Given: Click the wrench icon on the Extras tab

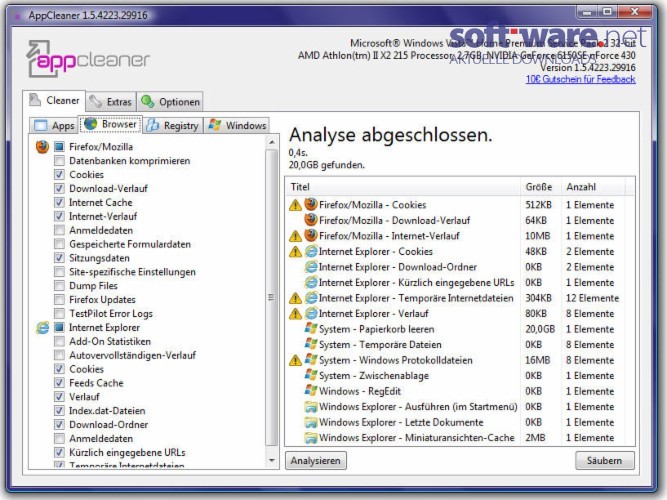Looking at the screenshot, I should (x=96, y=102).
